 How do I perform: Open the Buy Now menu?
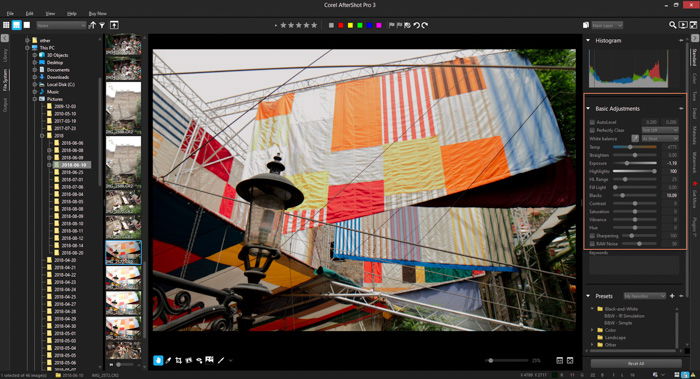pos(97,14)
